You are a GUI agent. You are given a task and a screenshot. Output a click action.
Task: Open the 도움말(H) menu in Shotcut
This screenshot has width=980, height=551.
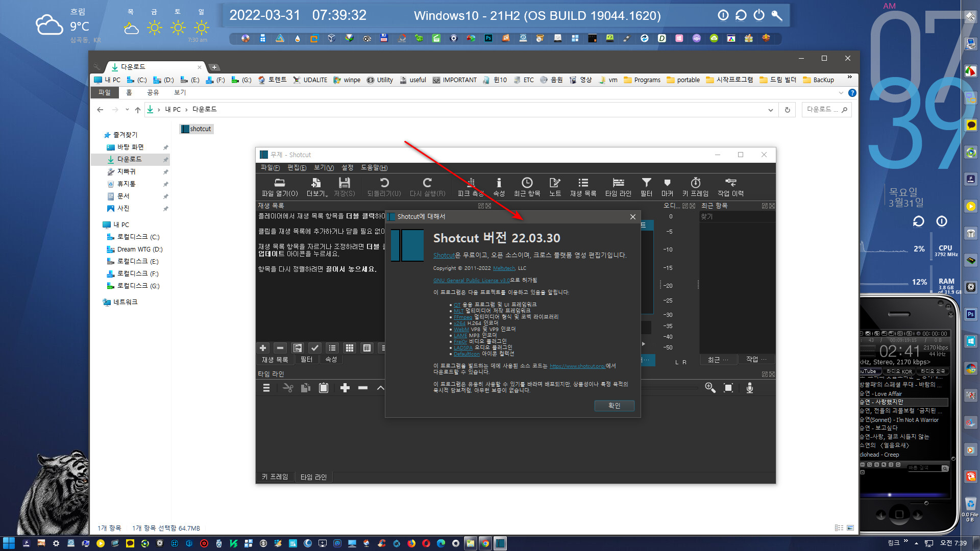pos(374,168)
